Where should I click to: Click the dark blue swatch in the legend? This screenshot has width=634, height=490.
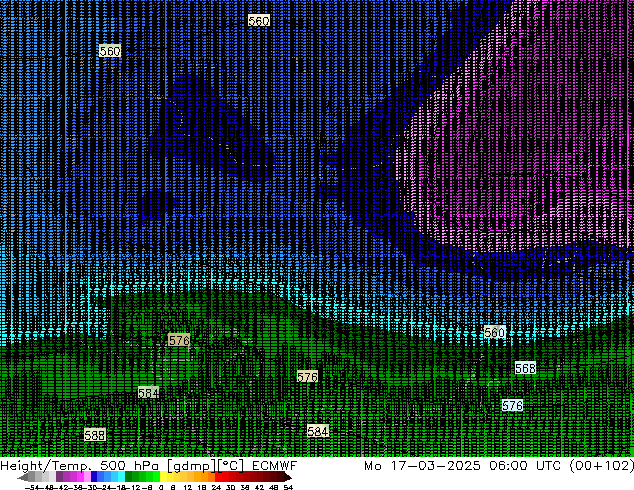94,476
